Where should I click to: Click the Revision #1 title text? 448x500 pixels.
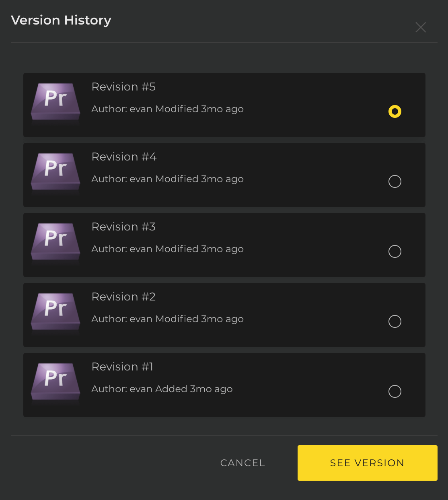122,367
